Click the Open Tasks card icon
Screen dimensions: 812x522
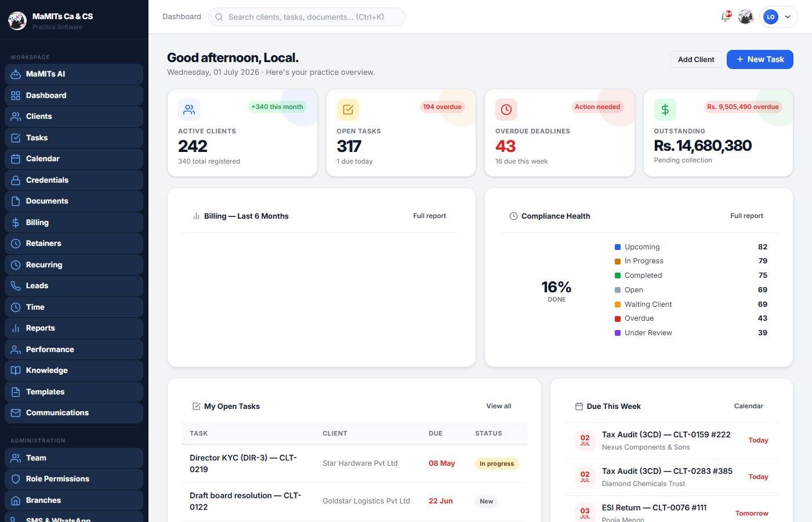(x=348, y=110)
